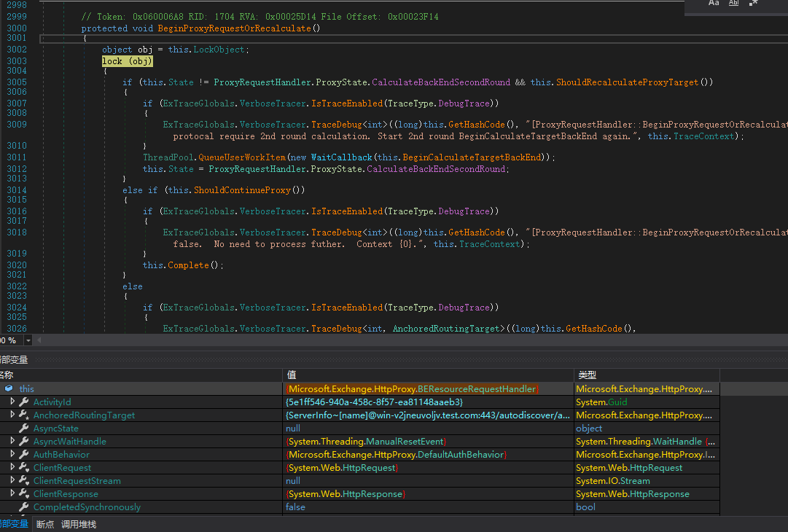
Task: Expand the ClientRequestStream variable row
Action: click(x=12, y=480)
